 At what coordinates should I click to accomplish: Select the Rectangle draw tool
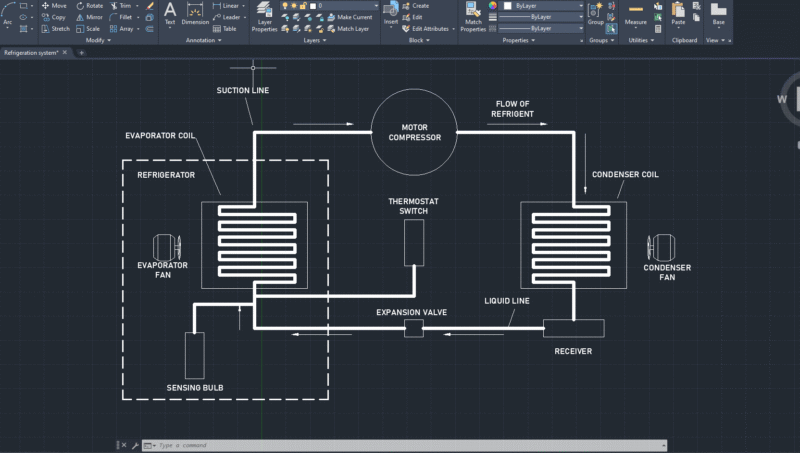23,6
